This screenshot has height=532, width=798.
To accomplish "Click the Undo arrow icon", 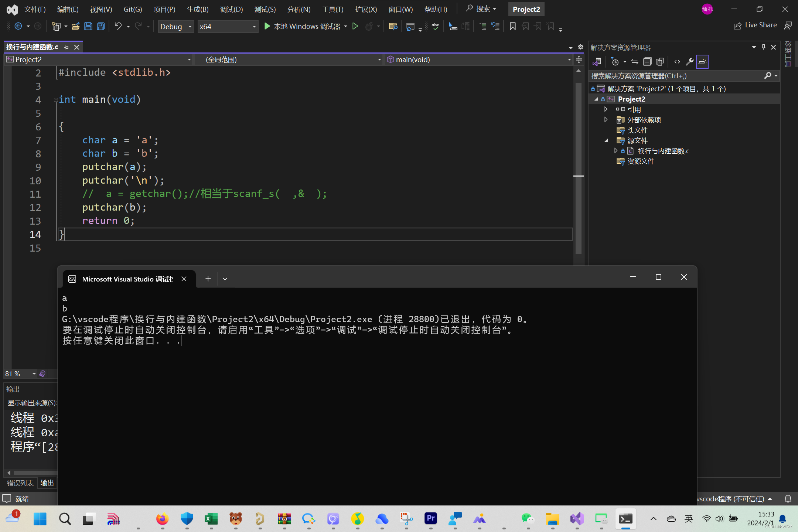I will pyautogui.click(x=118, y=26).
